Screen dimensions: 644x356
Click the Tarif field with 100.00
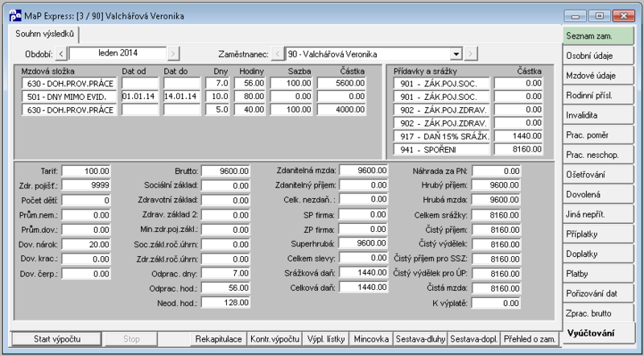(x=86, y=171)
